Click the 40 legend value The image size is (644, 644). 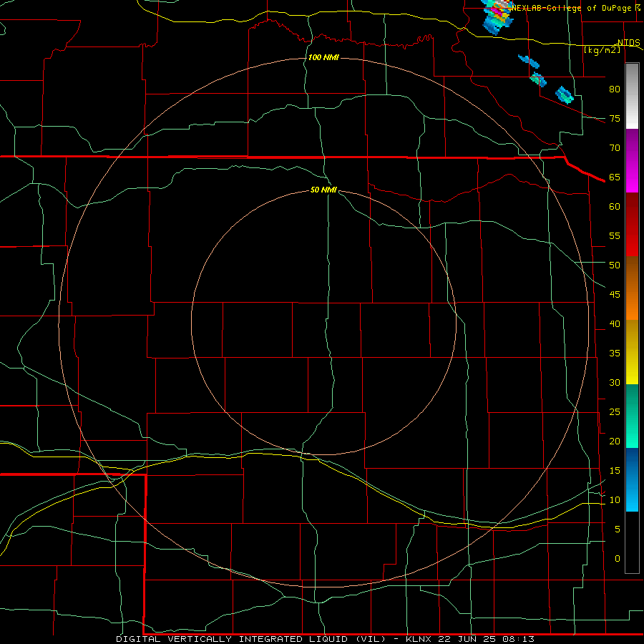(615, 324)
